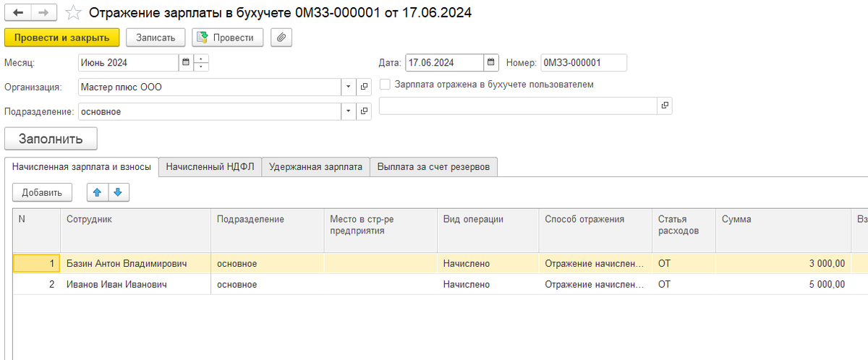
Task: Click the Добавить button
Action: [x=42, y=192]
